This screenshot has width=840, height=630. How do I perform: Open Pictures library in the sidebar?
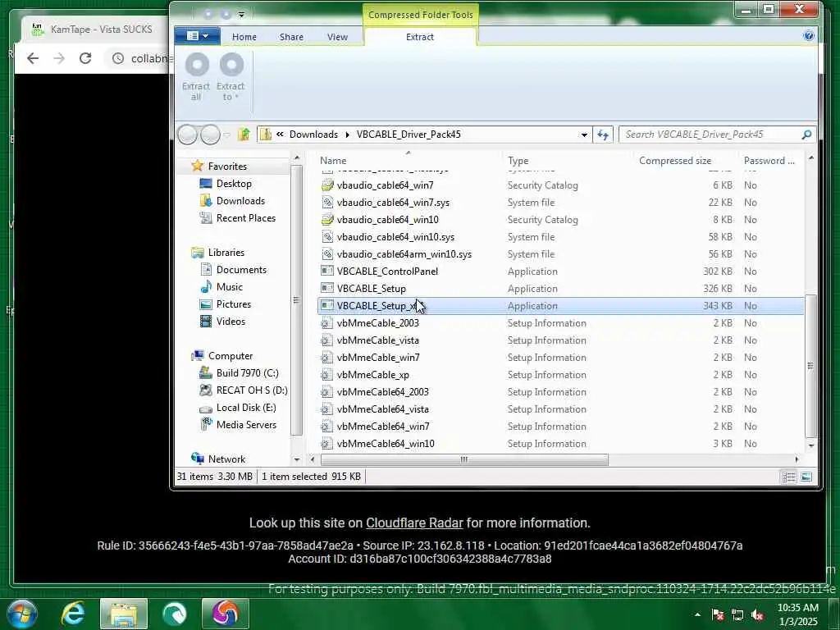coord(234,304)
